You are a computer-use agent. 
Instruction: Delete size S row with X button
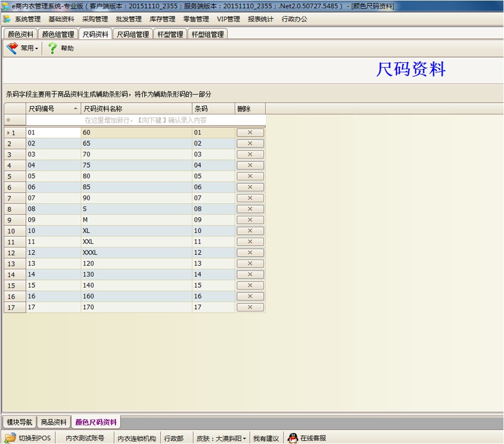[250, 209]
